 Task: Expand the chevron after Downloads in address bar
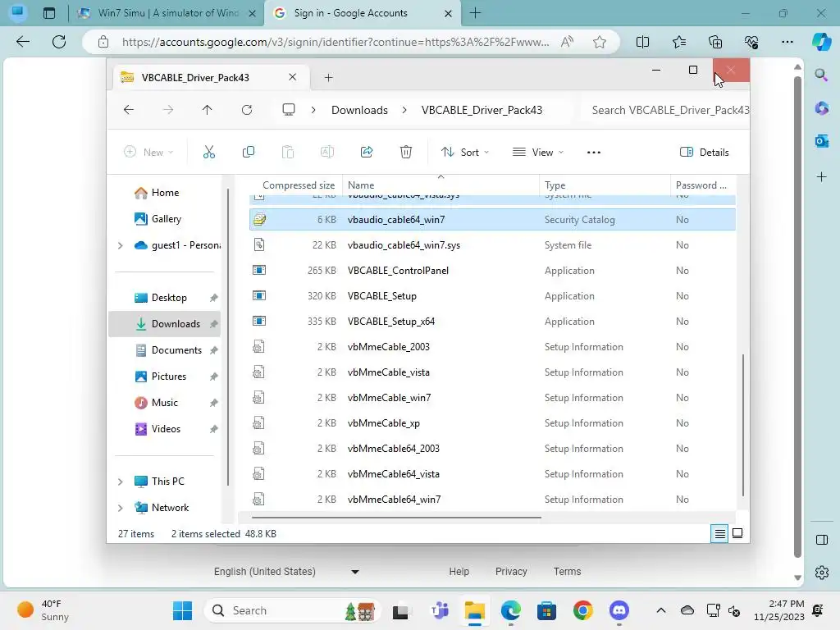coord(404,110)
